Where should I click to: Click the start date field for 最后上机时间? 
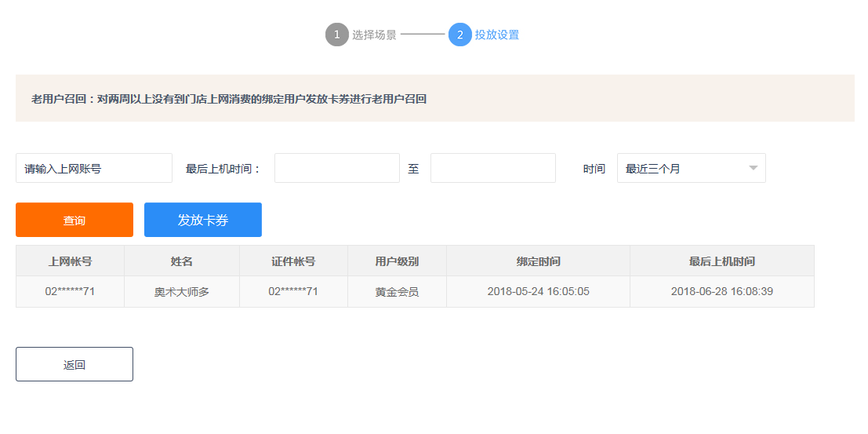[x=337, y=168]
